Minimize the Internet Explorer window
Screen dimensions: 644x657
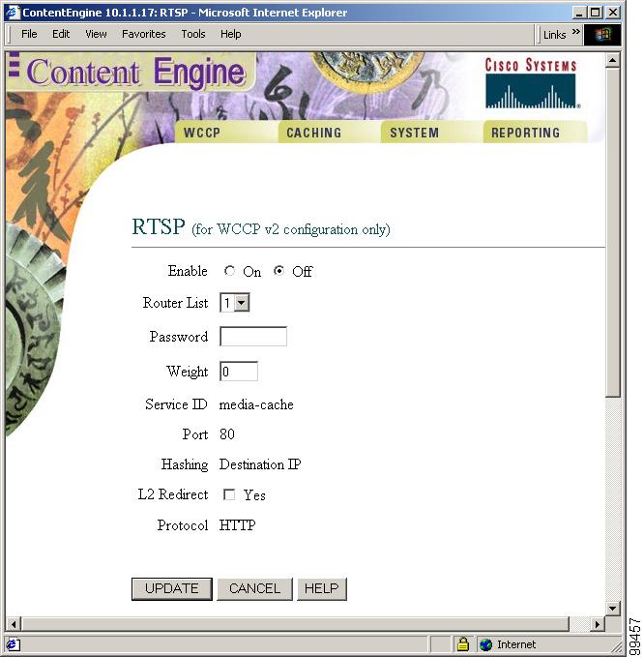point(579,13)
